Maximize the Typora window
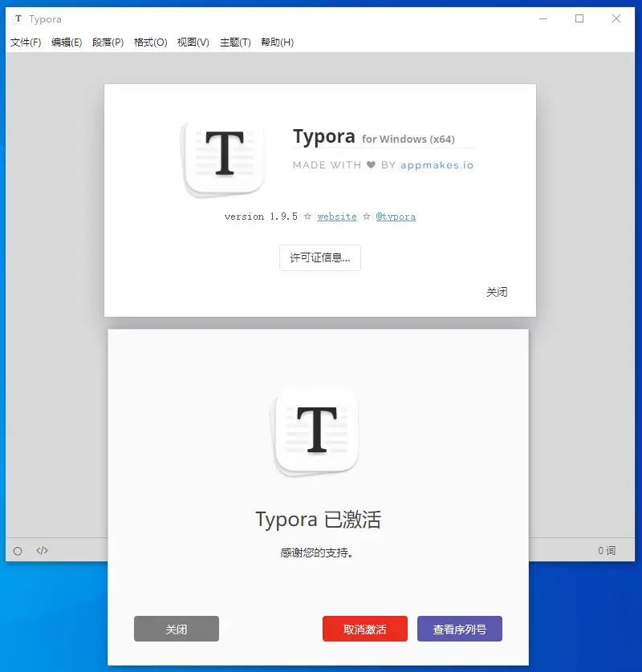 (579, 19)
